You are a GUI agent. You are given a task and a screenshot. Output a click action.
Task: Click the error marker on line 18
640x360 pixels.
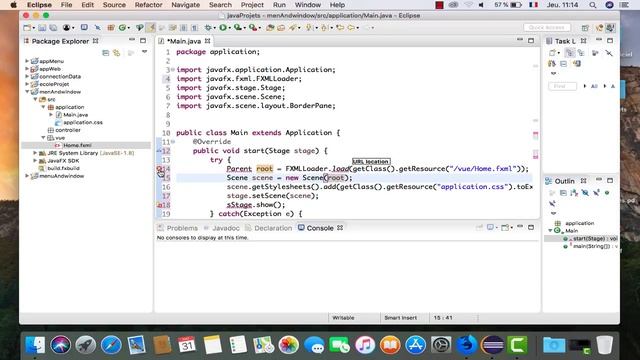point(160,205)
